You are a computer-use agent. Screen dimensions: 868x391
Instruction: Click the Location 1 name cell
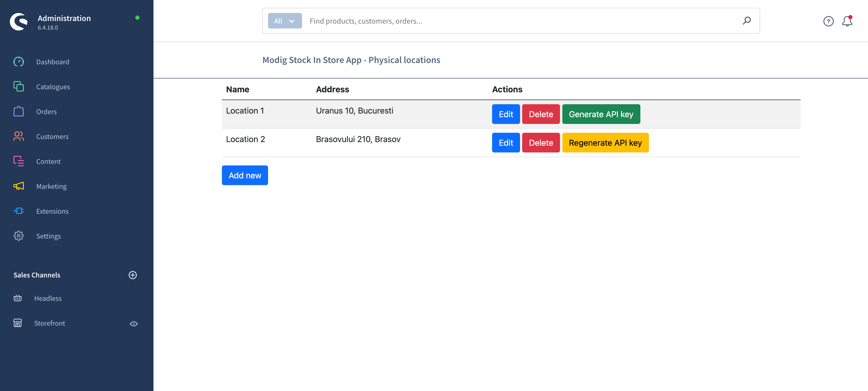point(245,110)
